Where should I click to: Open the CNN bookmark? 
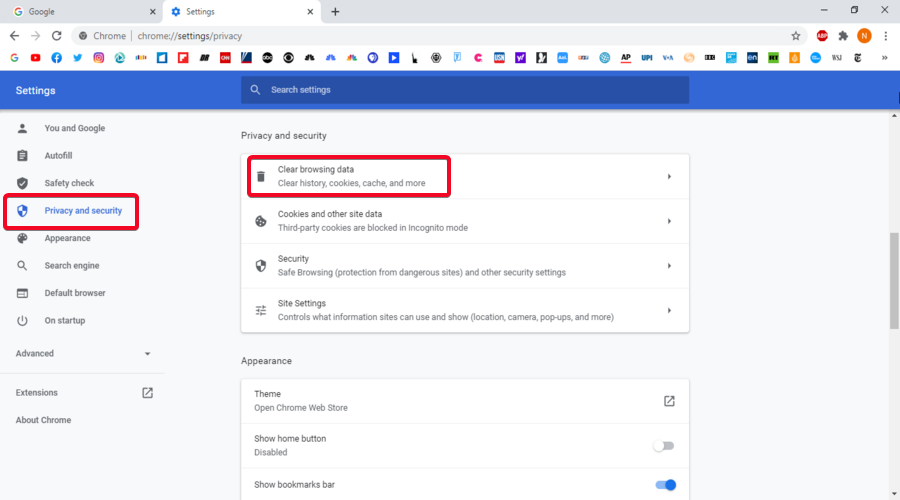[x=225, y=58]
